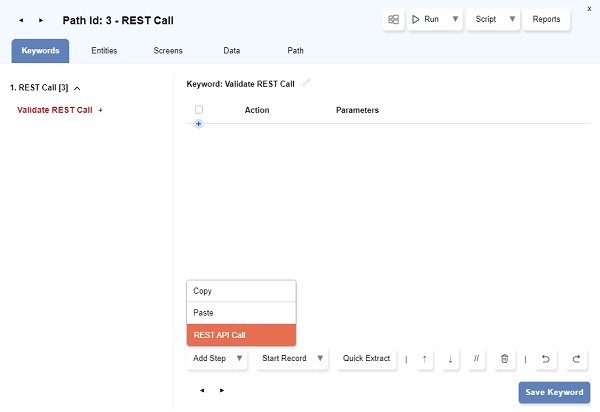600x412 pixels.
Task: Click the move step up arrow
Action: click(x=424, y=358)
